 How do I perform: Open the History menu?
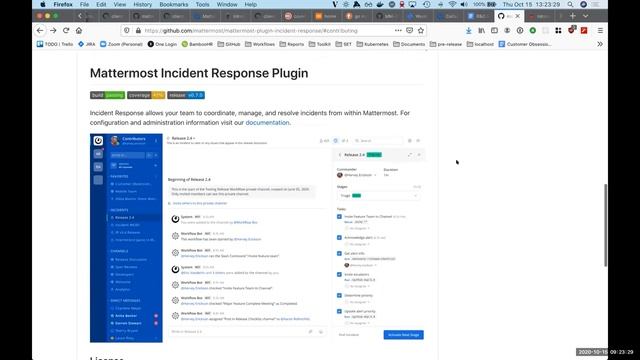[x=142, y=4]
